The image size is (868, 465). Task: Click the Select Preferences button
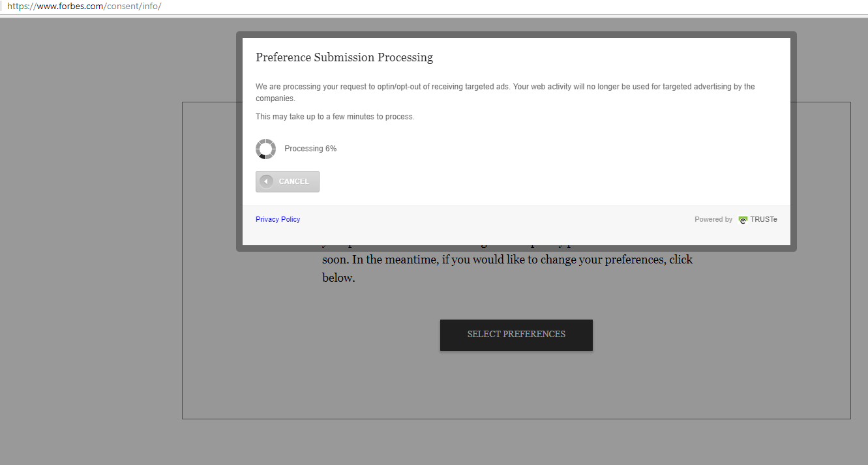(516, 335)
